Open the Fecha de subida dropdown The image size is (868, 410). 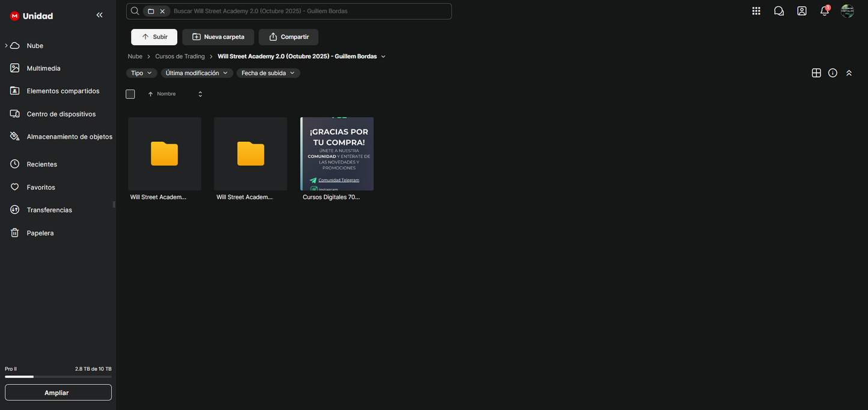pyautogui.click(x=268, y=73)
